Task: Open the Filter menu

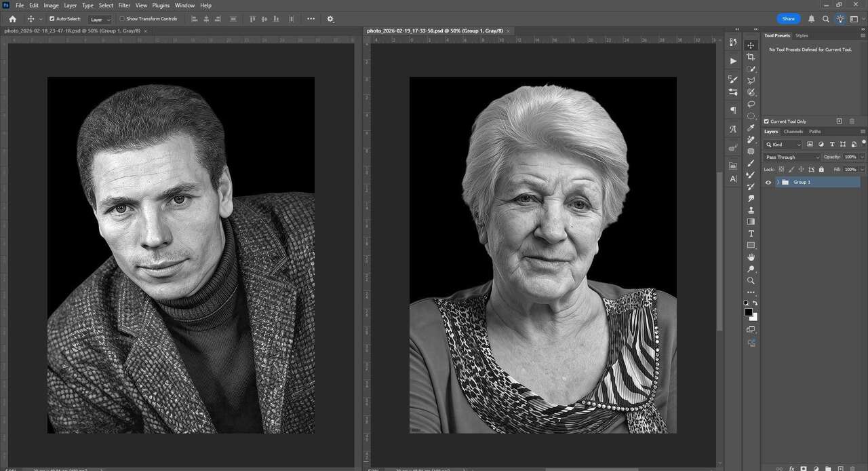Action: 124,5
